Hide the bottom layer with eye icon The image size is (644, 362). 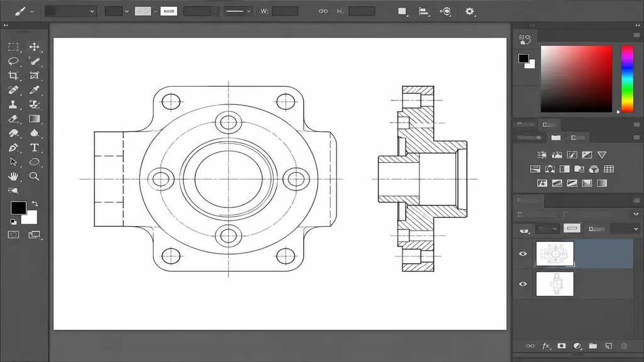[x=523, y=284]
